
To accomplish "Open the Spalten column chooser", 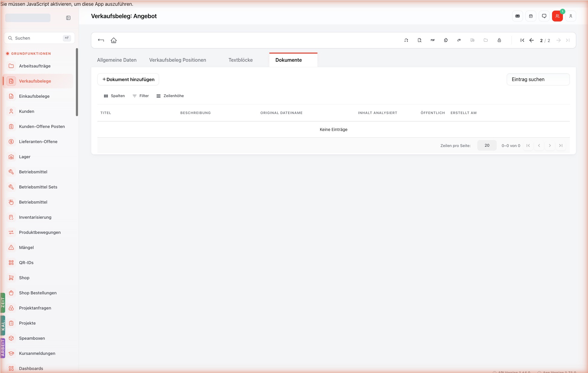I will point(114,96).
